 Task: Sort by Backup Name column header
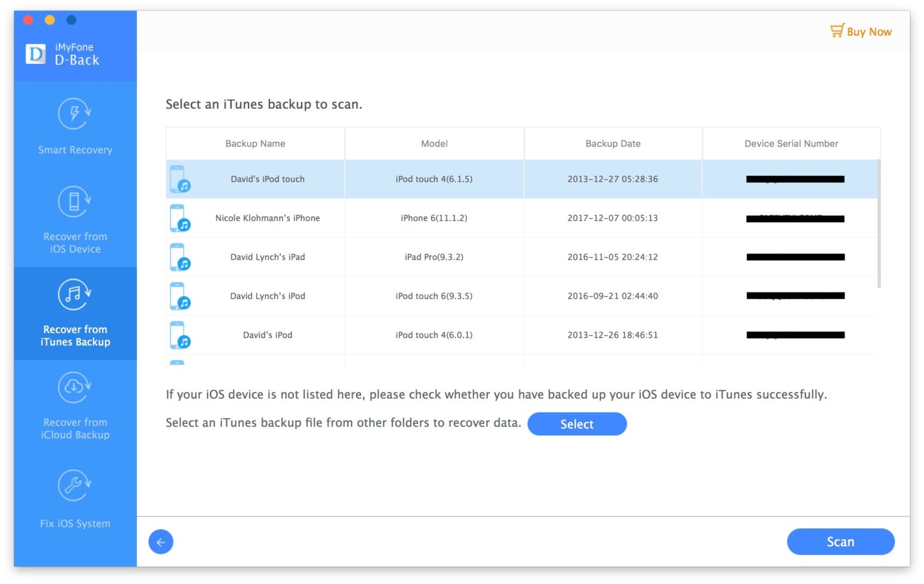[255, 143]
